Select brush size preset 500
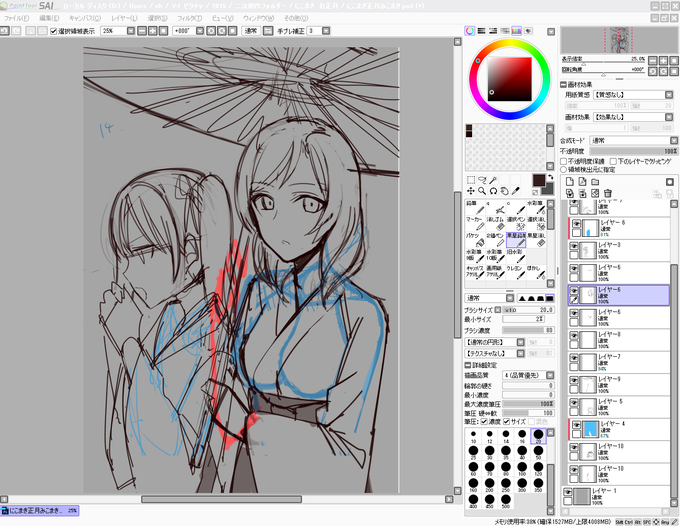680x526 pixels. point(506,502)
